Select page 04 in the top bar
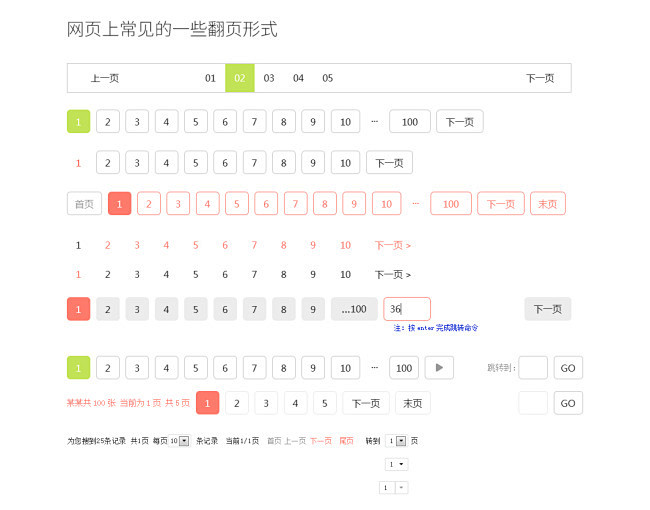The height and width of the screenshot is (510, 650). click(x=298, y=78)
